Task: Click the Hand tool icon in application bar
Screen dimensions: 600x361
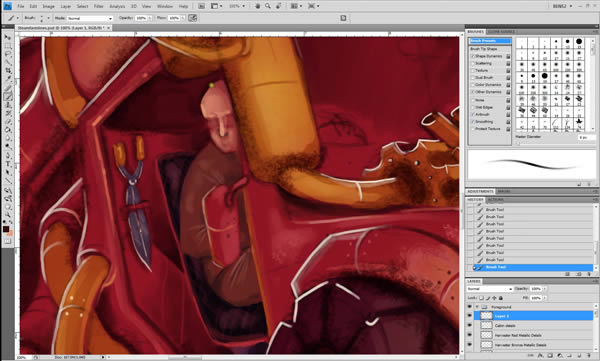Action: coord(258,6)
